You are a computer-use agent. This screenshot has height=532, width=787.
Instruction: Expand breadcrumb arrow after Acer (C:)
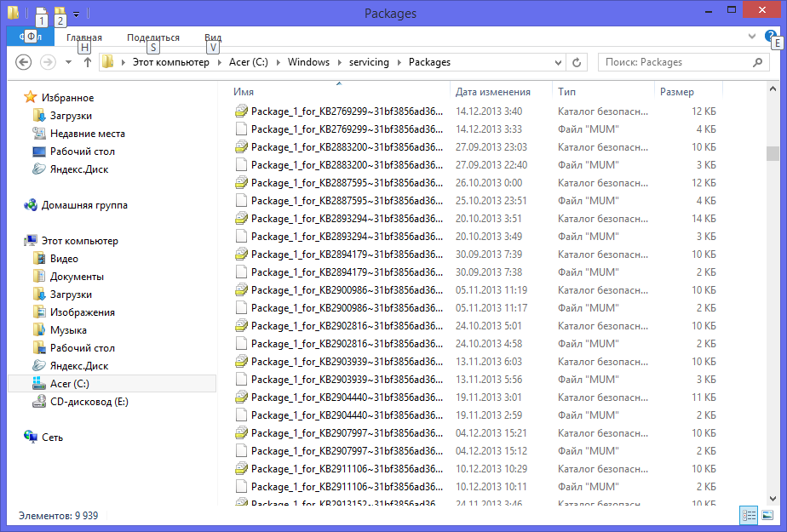pyautogui.click(x=279, y=63)
